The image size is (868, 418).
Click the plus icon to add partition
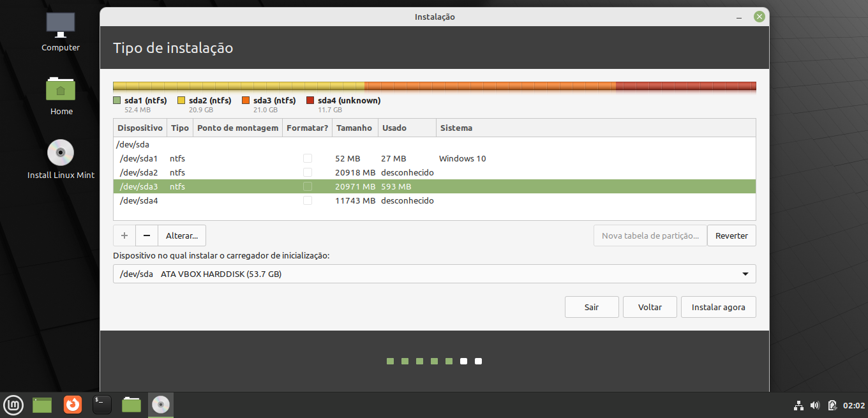(124, 235)
